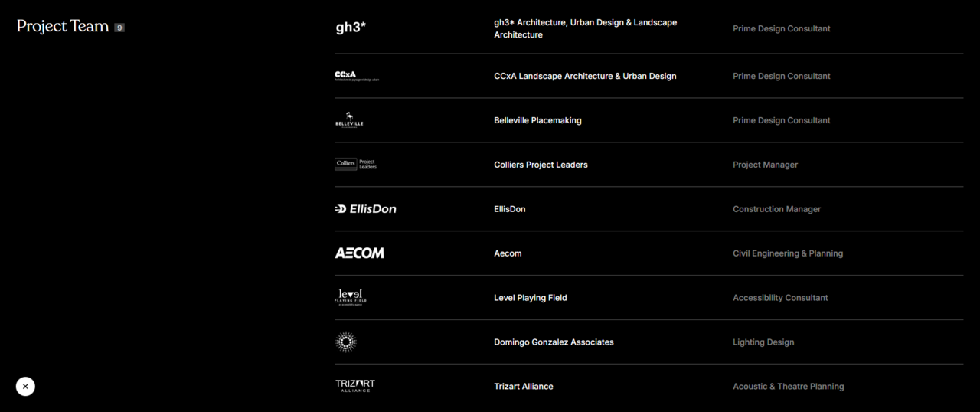
Task: Click the gh3* logo icon
Action: point(351,28)
